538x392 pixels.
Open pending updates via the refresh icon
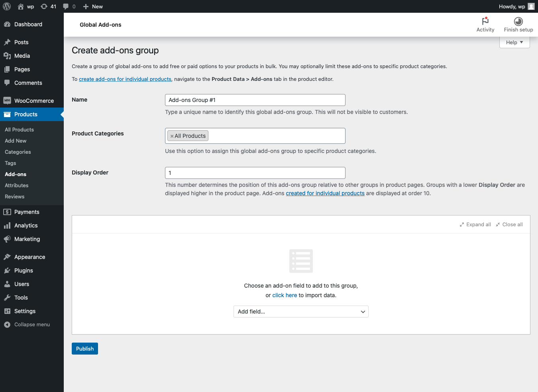43,6
